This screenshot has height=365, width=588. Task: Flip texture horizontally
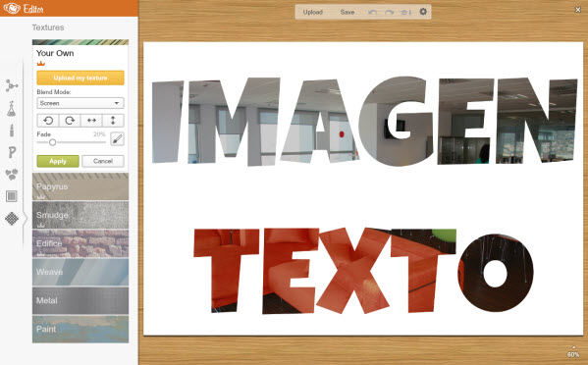[x=91, y=121]
